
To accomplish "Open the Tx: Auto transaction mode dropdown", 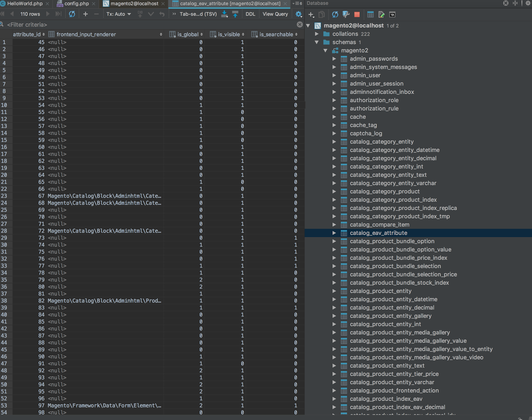I will 119,14.
